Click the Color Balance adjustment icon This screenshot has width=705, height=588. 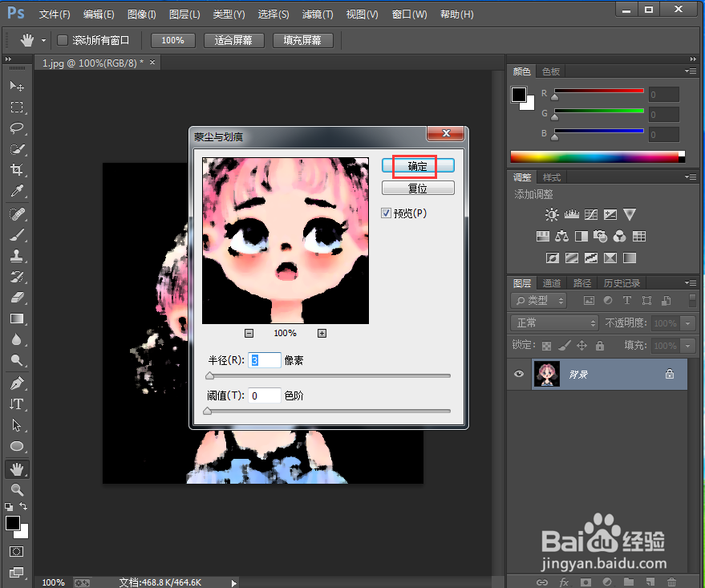coord(561,236)
